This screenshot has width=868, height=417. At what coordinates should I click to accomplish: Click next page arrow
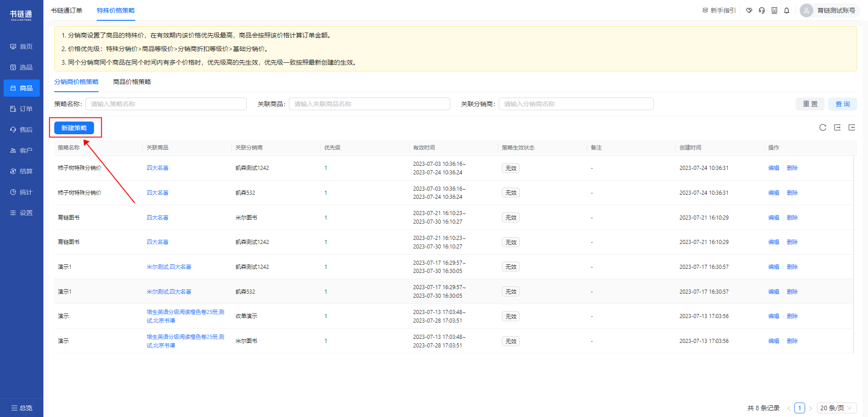point(811,408)
